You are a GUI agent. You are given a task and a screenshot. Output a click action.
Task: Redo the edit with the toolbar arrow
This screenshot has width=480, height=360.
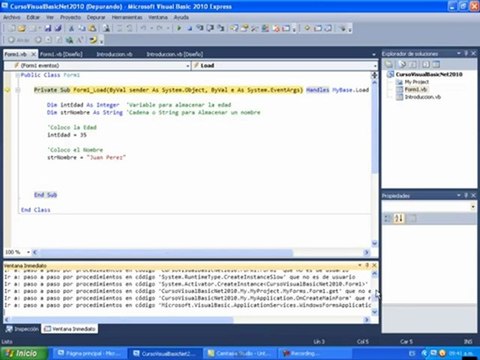tap(159, 29)
